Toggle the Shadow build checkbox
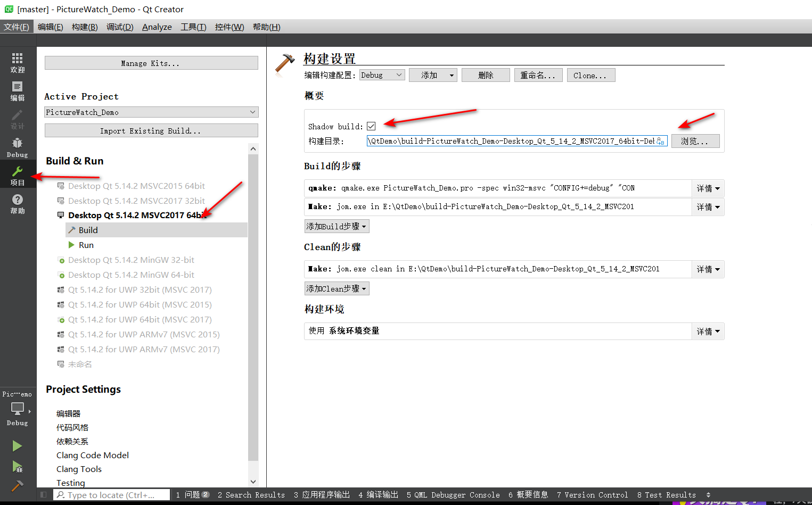This screenshot has width=812, height=505. (371, 126)
